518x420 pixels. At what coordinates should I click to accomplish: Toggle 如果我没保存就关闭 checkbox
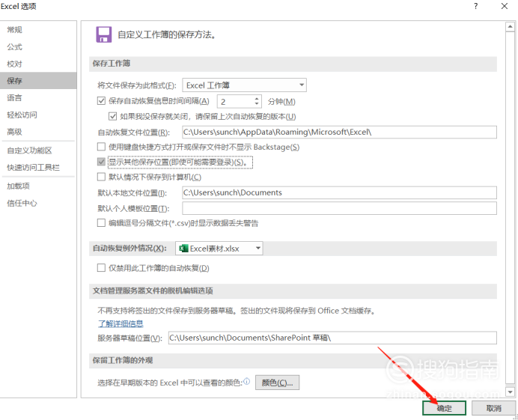(112, 116)
